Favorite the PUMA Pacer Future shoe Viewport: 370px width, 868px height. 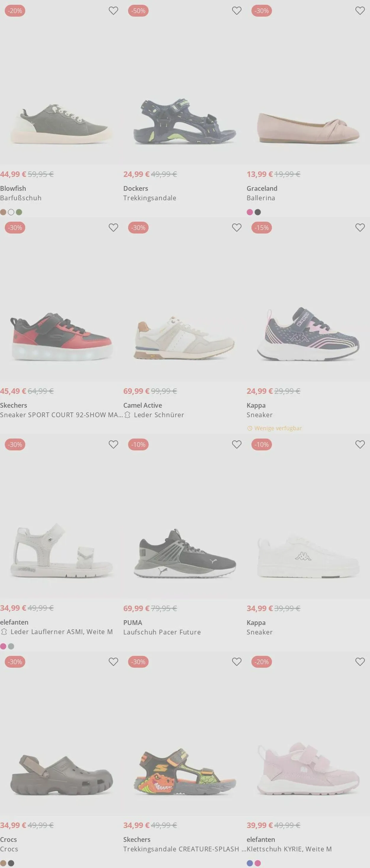(x=237, y=445)
